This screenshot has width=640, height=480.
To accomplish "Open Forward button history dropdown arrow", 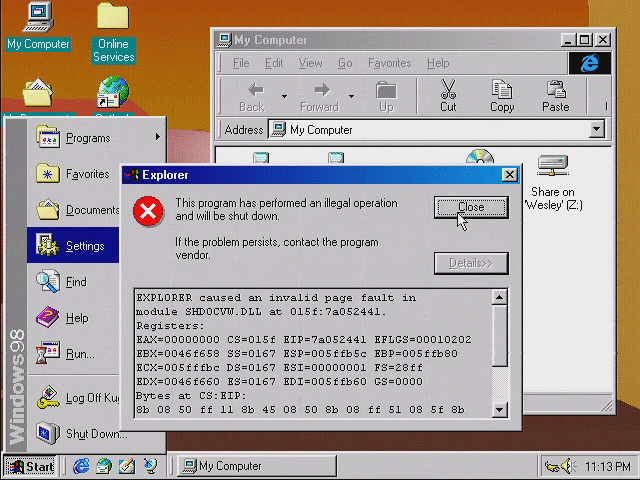I will point(351,96).
